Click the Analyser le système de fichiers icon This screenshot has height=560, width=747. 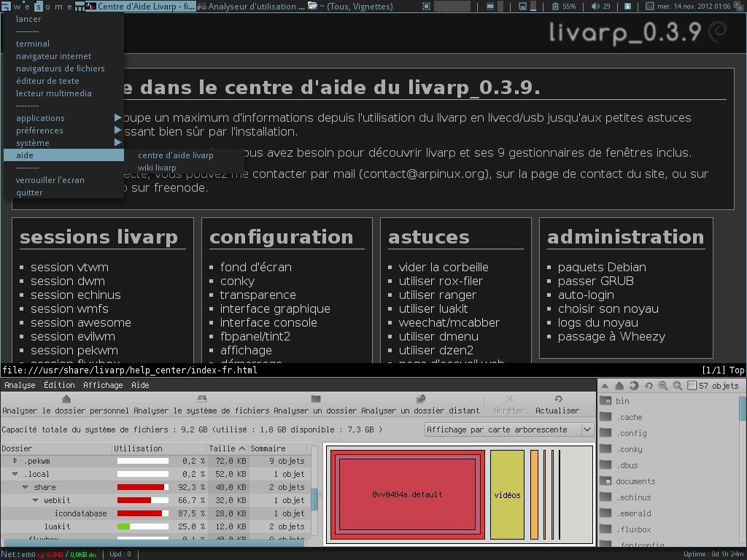coord(202,399)
